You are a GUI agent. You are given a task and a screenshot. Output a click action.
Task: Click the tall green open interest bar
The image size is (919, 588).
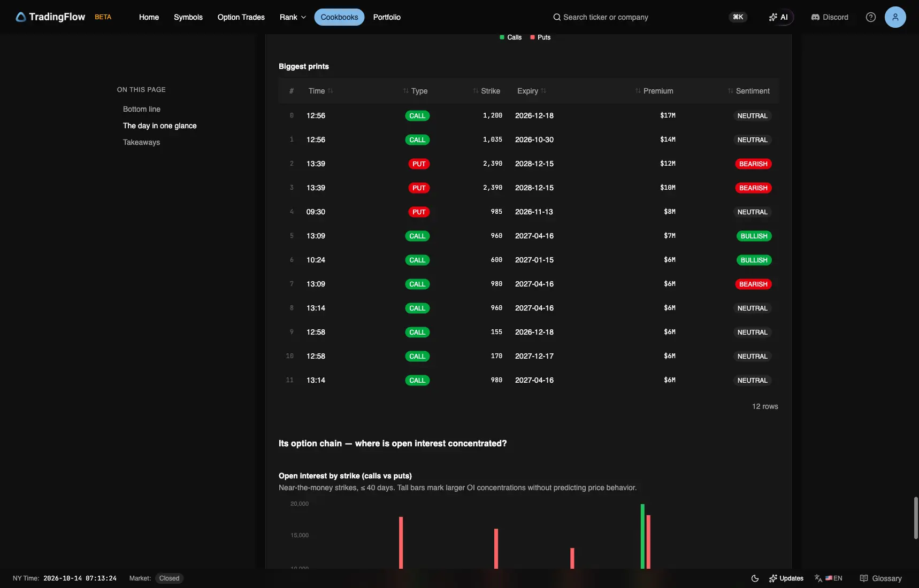click(x=642, y=536)
